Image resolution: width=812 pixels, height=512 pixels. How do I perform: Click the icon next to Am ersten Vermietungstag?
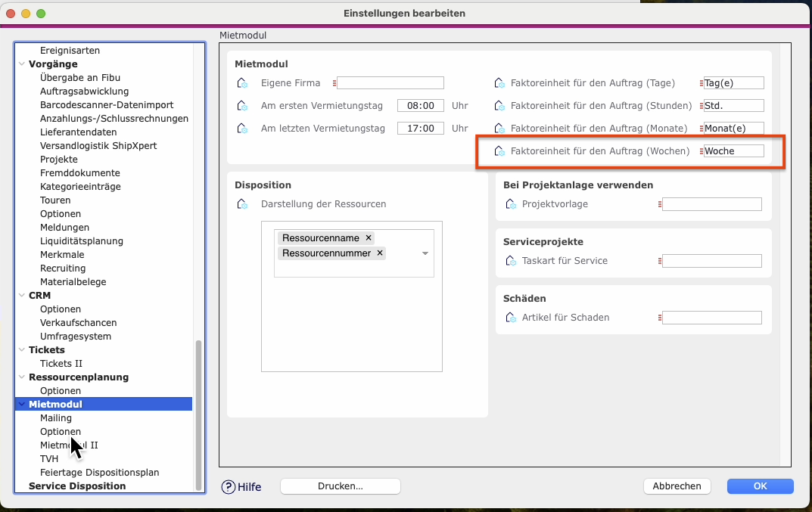[242, 106]
